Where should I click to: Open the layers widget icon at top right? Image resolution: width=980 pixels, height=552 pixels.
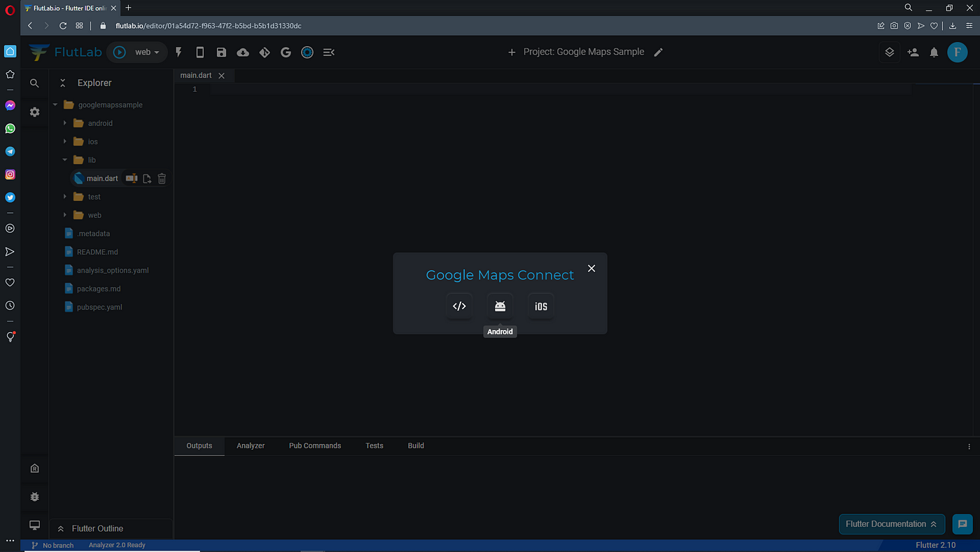(890, 52)
